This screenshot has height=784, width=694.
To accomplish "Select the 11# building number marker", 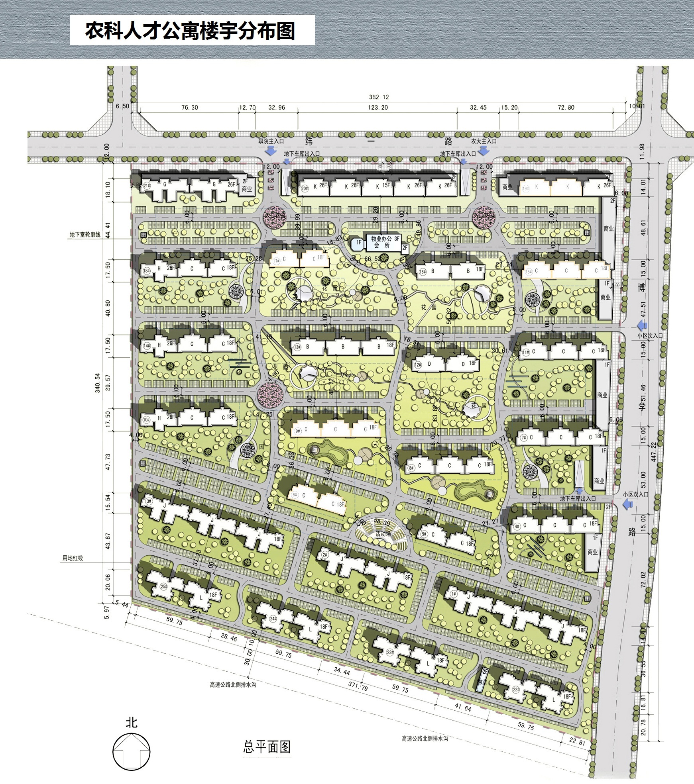I will coord(526,352).
